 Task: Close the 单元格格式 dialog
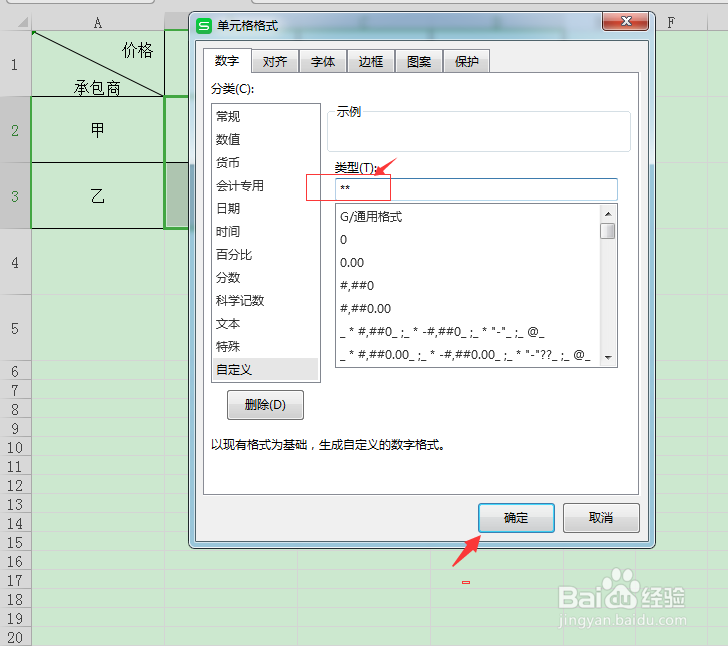tap(625, 21)
